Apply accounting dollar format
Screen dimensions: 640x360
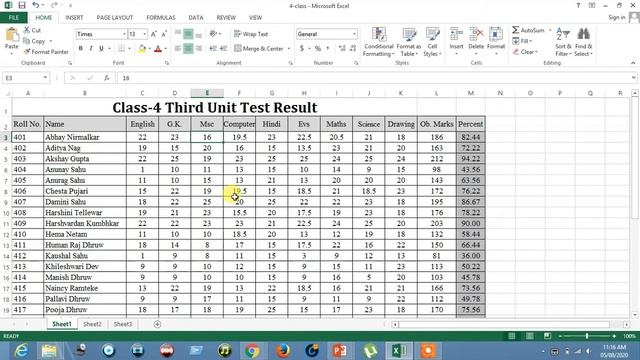click(302, 49)
